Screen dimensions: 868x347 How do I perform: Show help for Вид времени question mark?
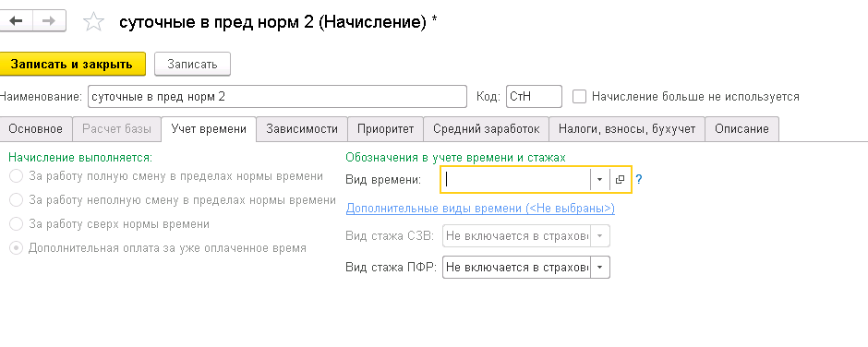point(638,179)
